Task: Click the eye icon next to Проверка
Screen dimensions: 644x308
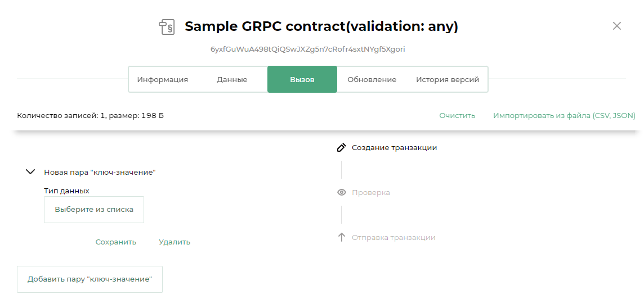Action: 341,193
